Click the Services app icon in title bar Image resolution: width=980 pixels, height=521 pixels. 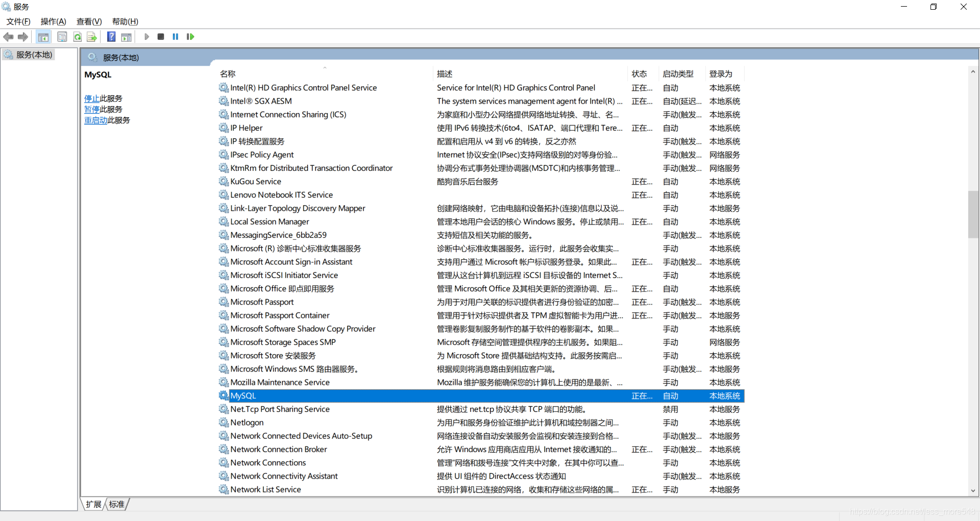(x=6, y=7)
